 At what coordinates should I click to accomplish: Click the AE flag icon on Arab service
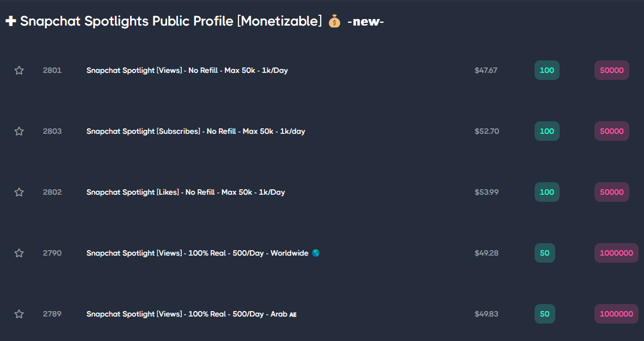pyautogui.click(x=293, y=314)
